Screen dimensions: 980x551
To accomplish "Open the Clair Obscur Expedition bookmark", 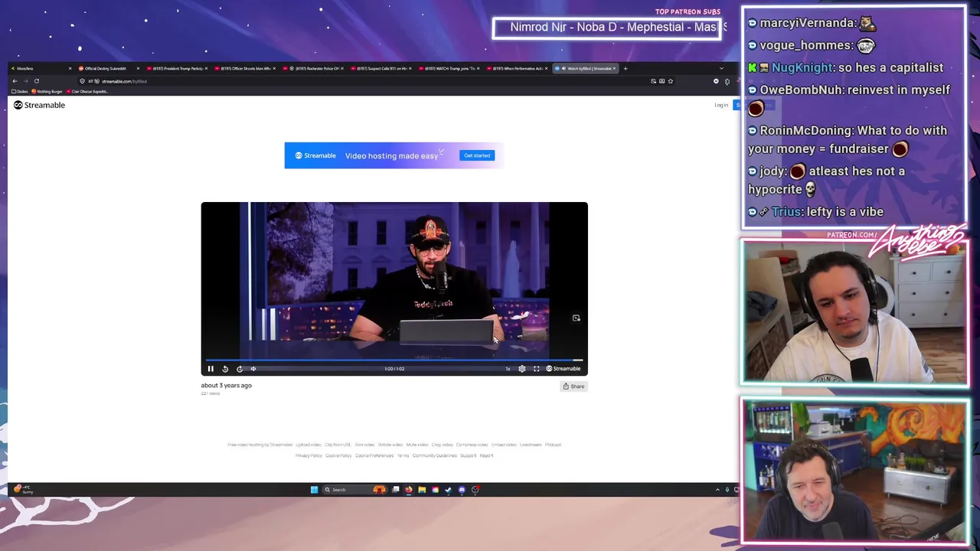I will point(88,92).
